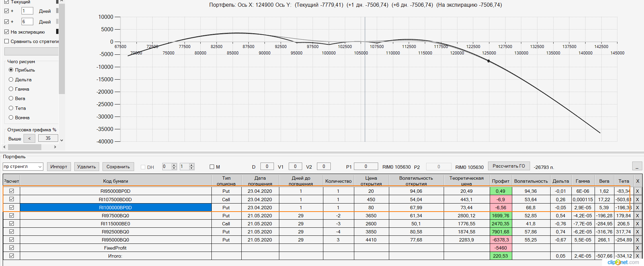Viewport: 644px width, 266px height.
Task: Remove the RI95000BP0D row with its X button
Action: click(x=637, y=191)
